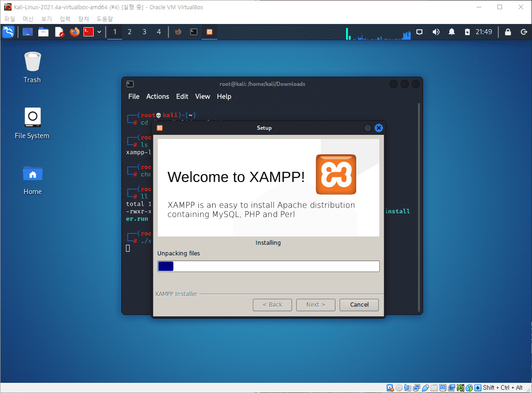
Task: Open the volume control in the system tray
Action: pos(435,32)
